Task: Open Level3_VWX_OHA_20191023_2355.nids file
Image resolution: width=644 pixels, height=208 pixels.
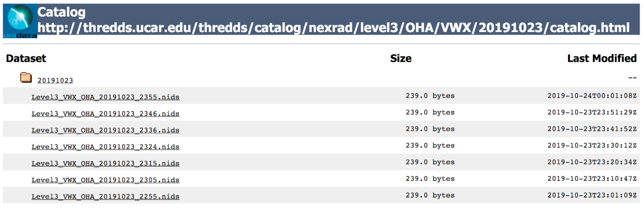Action: (105, 97)
